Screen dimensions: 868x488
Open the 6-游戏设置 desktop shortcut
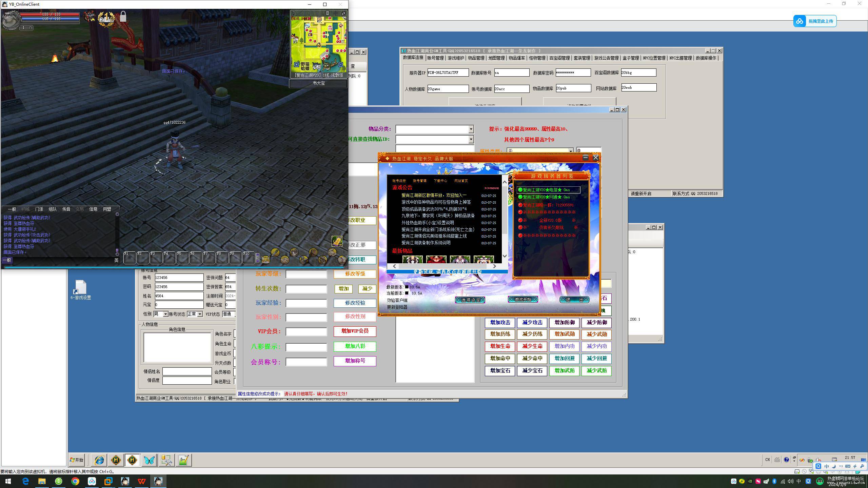tap(81, 290)
